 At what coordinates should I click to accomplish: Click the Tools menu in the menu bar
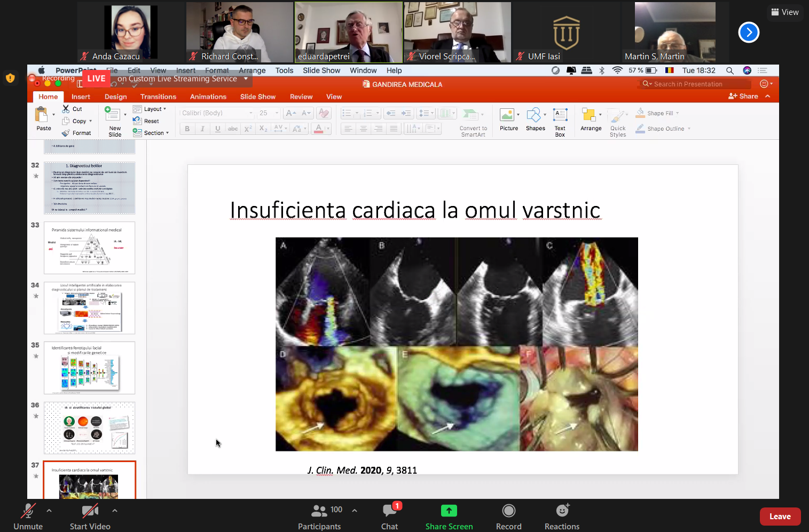click(284, 70)
